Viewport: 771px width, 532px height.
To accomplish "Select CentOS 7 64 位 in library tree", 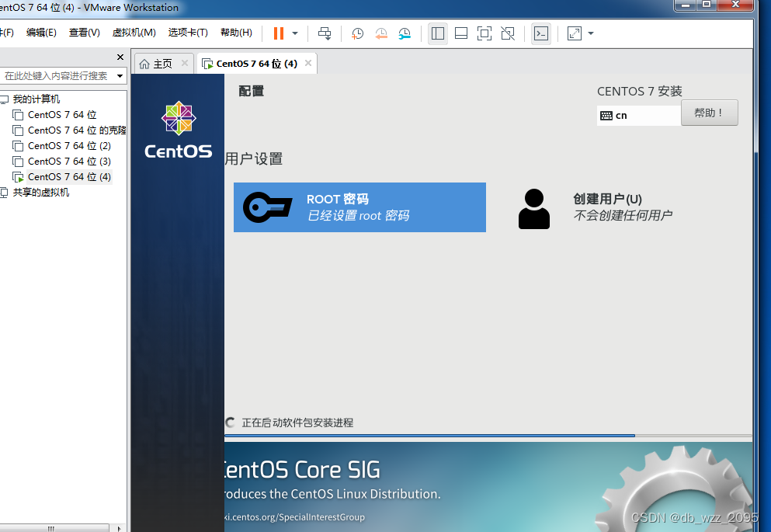I will point(62,115).
